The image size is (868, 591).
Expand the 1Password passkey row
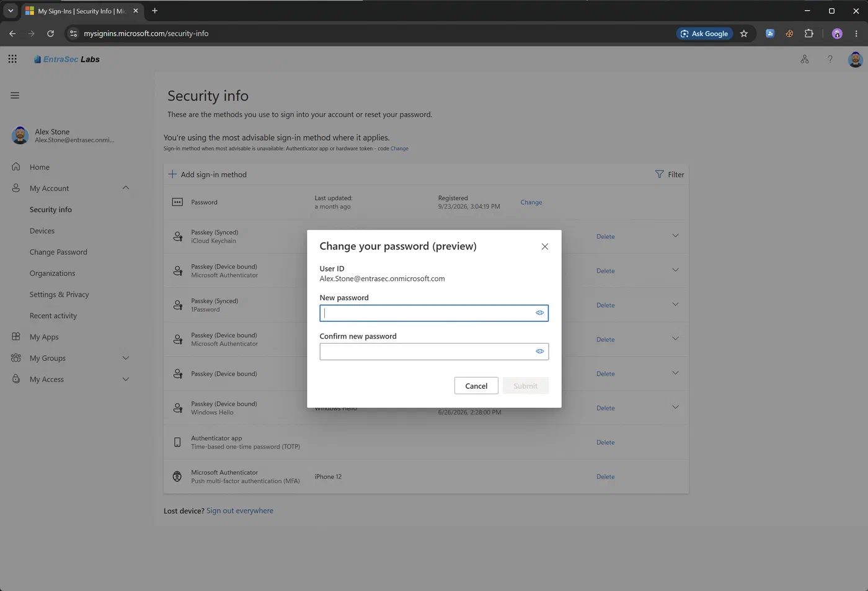(x=675, y=304)
